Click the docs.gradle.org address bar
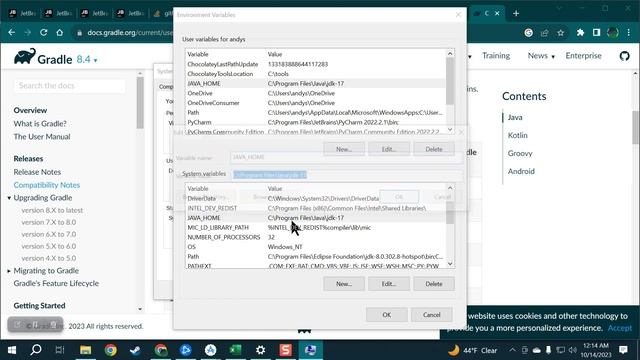The image size is (640, 360). (x=129, y=33)
